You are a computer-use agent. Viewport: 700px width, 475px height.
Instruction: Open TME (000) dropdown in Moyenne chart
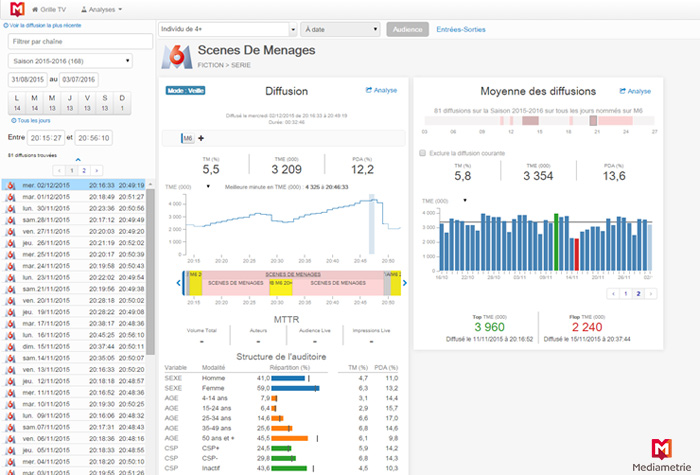[465, 200]
